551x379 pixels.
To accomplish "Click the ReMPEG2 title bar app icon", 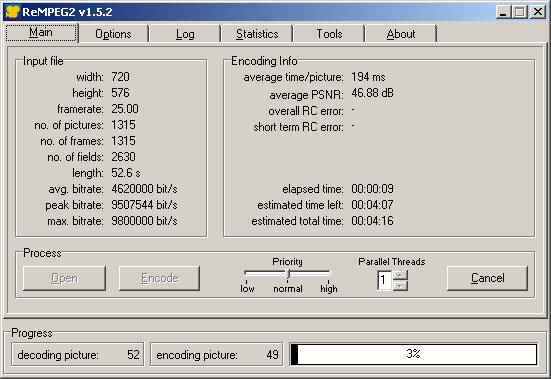I will click(x=12, y=12).
